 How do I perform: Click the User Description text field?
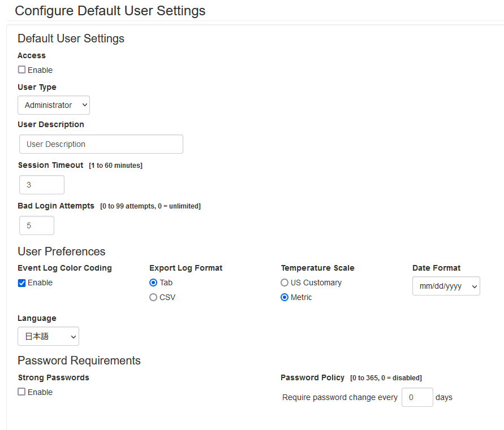pyautogui.click(x=101, y=144)
